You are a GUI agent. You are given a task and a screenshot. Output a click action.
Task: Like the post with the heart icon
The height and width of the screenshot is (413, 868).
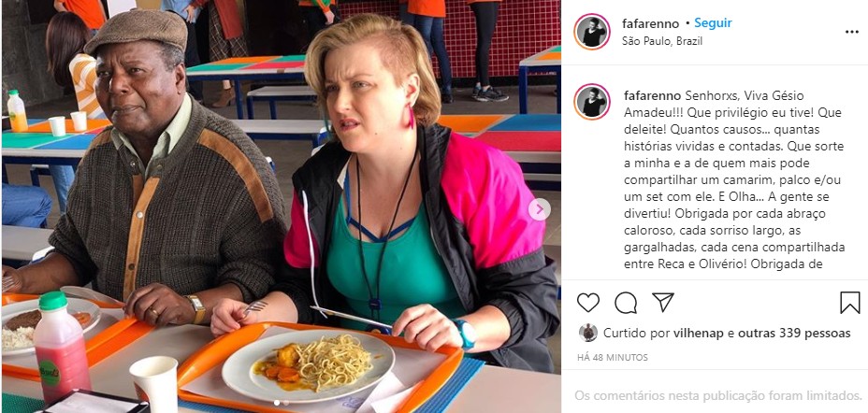tap(588, 303)
